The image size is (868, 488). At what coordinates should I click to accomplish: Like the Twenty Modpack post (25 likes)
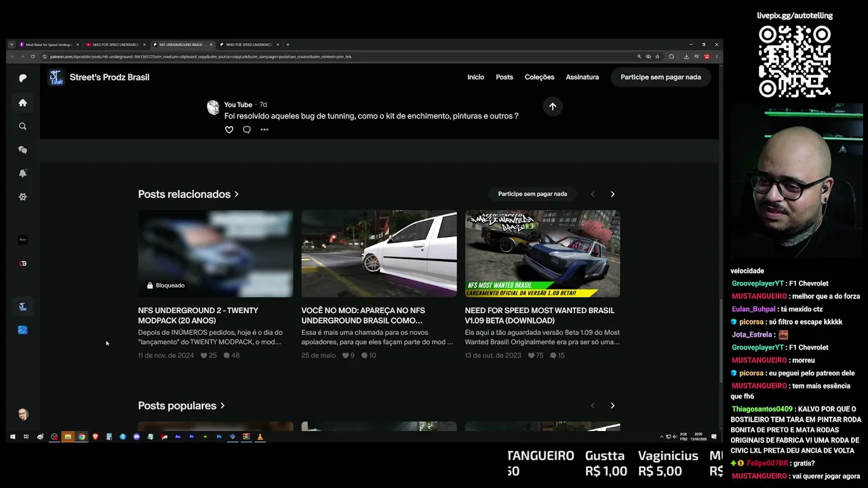click(209, 355)
